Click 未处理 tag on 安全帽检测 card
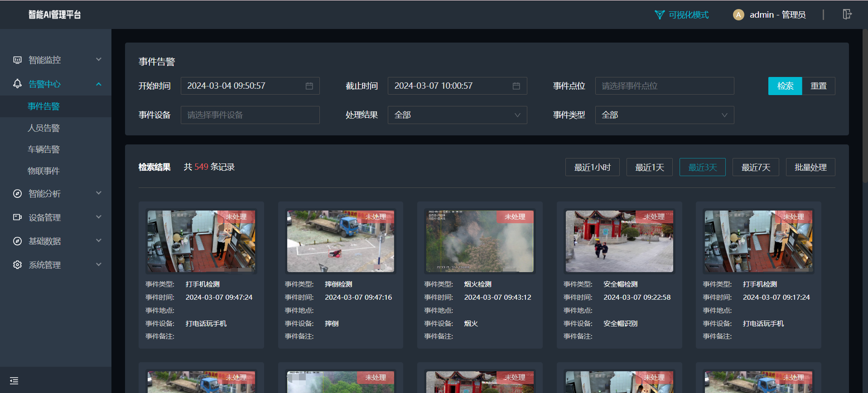Image resolution: width=868 pixels, height=393 pixels. [654, 217]
